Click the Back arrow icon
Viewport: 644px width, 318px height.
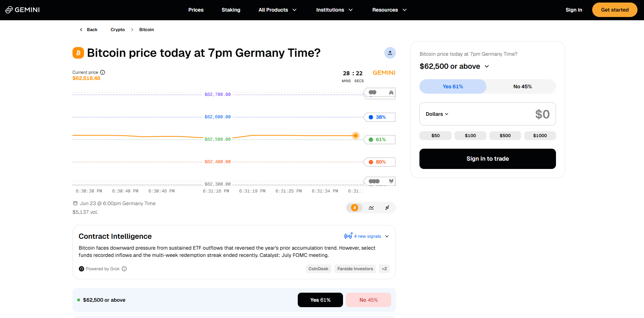(81, 30)
